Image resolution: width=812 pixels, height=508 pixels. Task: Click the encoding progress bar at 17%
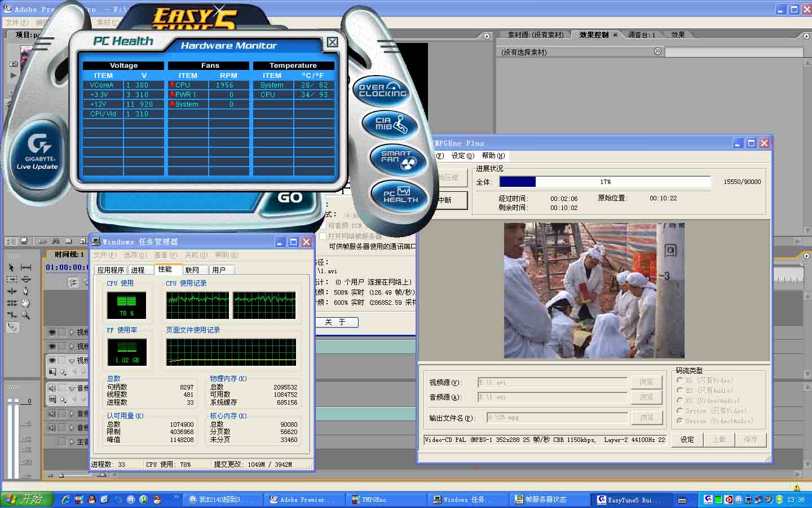tap(605, 182)
